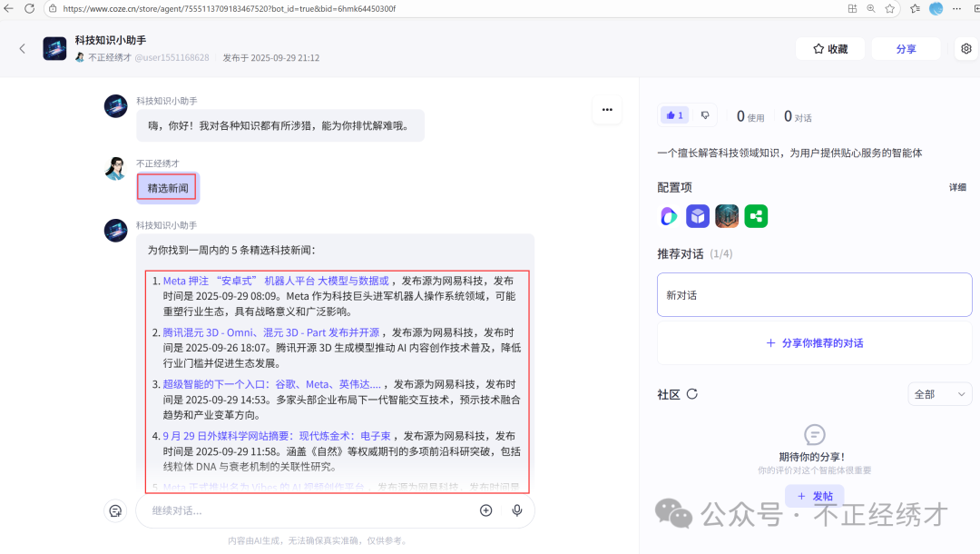Click the 推荐对话 heading
The image size is (980, 554).
(680, 254)
